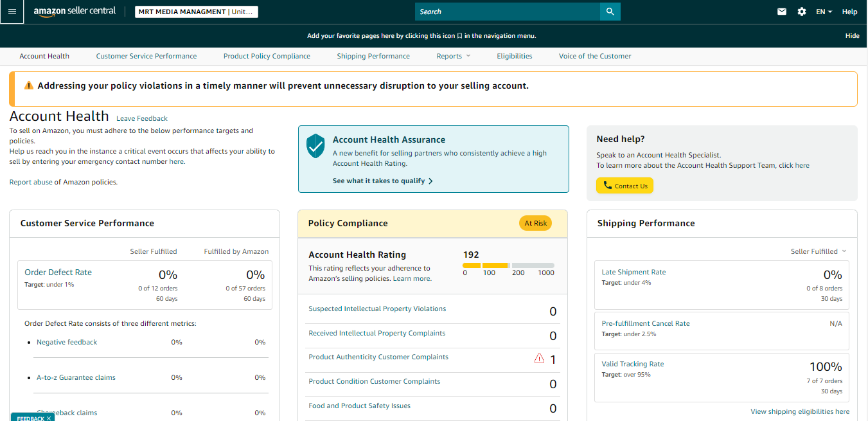
Task: Click the '7 of 7 orders' text
Action: coord(824,381)
